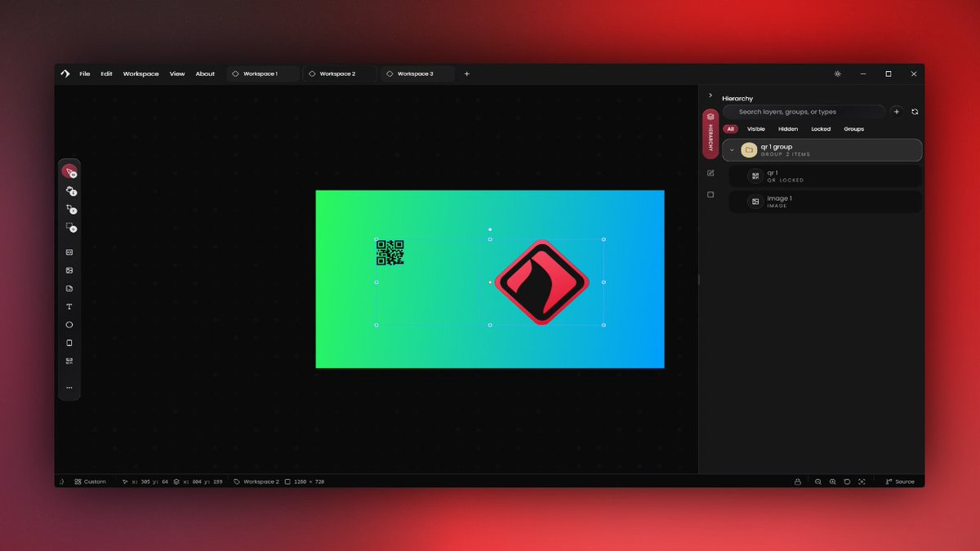
Task: Select the Text tool
Action: point(69,307)
